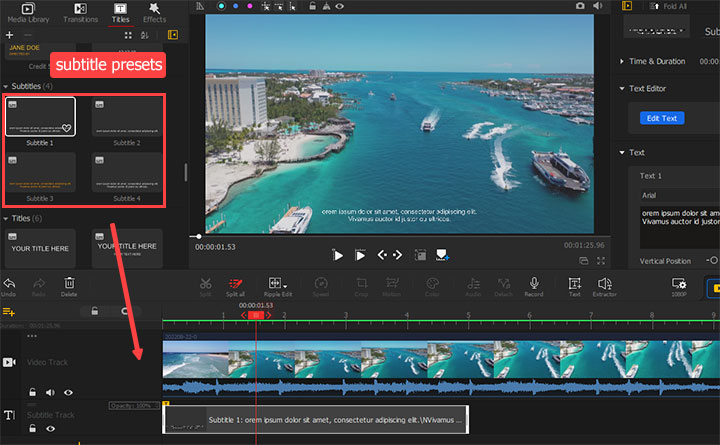The image size is (720, 445).
Task: Start recording with the Record microphone icon
Action: pyautogui.click(x=534, y=285)
